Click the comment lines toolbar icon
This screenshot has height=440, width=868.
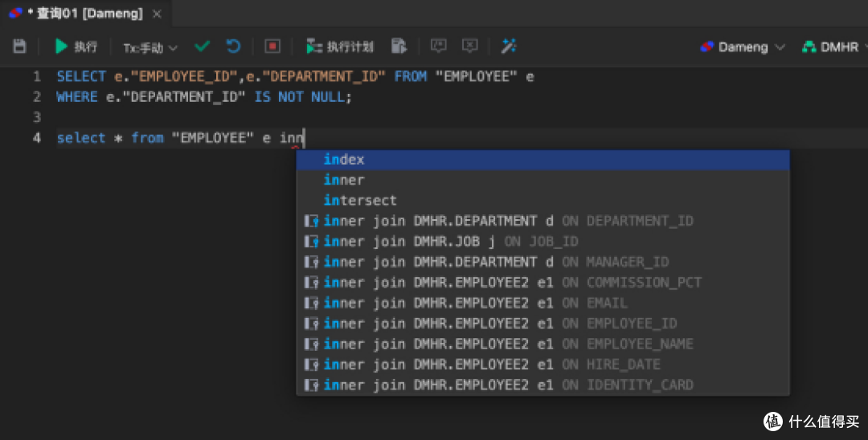pyautogui.click(x=439, y=46)
